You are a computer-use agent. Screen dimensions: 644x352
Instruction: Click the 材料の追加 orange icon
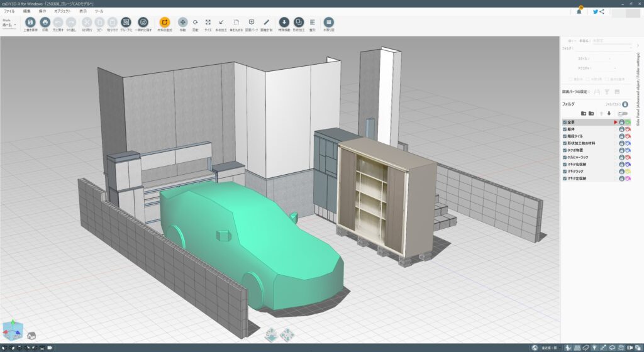(164, 22)
